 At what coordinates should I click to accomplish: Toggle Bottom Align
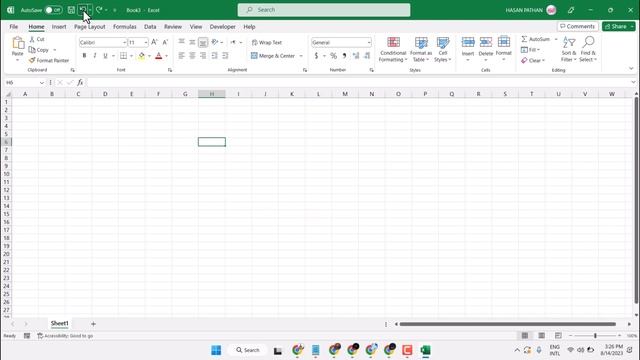(202, 42)
